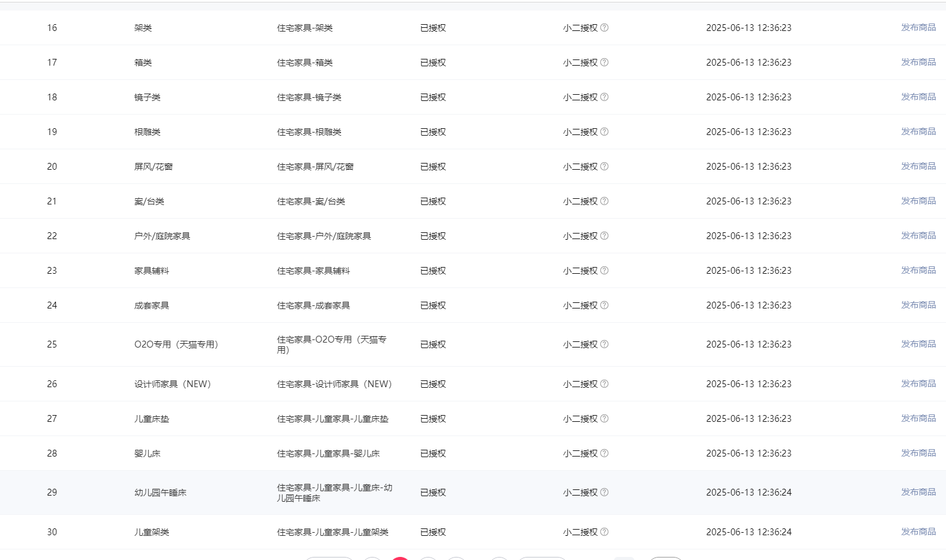Viewport: 946px width, 560px height.
Task: Click help icon in 儿童架类 row
Action: [604, 532]
